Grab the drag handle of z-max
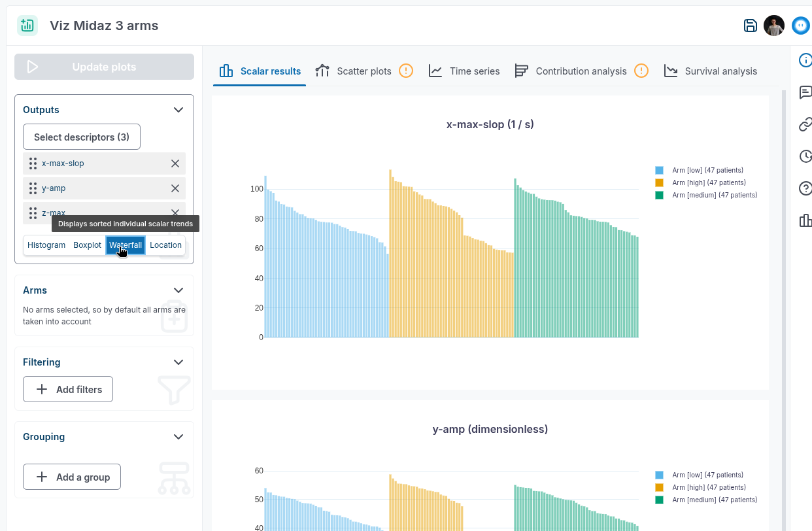The height and width of the screenshot is (531, 812). coord(33,213)
